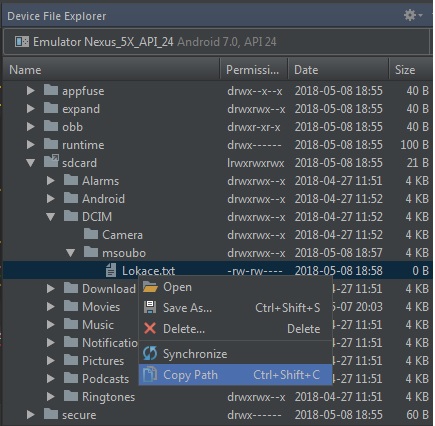Click the Synchronize refresh icon
Screen dimensions: 435x426
coord(150,353)
